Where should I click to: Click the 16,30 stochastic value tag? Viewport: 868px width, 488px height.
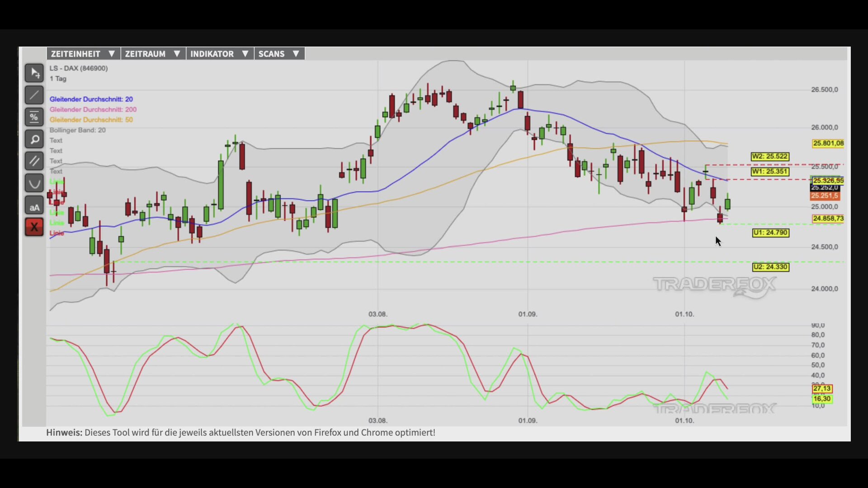click(822, 399)
